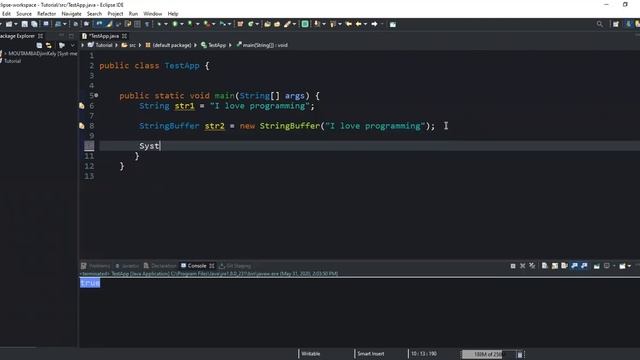Switch to the Console tab
Image resolution: width=640 pixels, height=360 pixels.
tap(196, 266)
